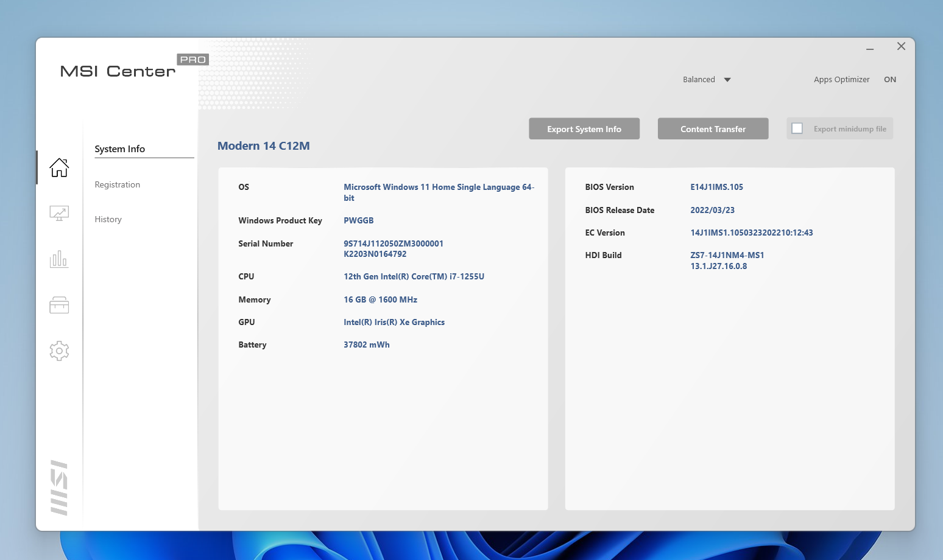Click the BIOS Version label
This screenshot has width=943, height=560.
pyautogui.click(x=610, y=187)
